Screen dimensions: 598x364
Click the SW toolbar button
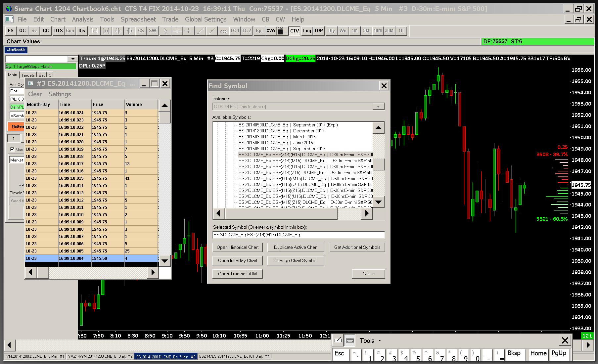(153, 31)
